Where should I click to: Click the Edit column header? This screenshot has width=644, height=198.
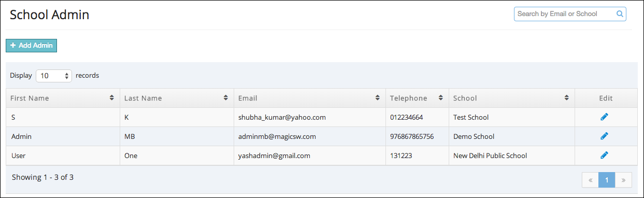tap(606, 98)
